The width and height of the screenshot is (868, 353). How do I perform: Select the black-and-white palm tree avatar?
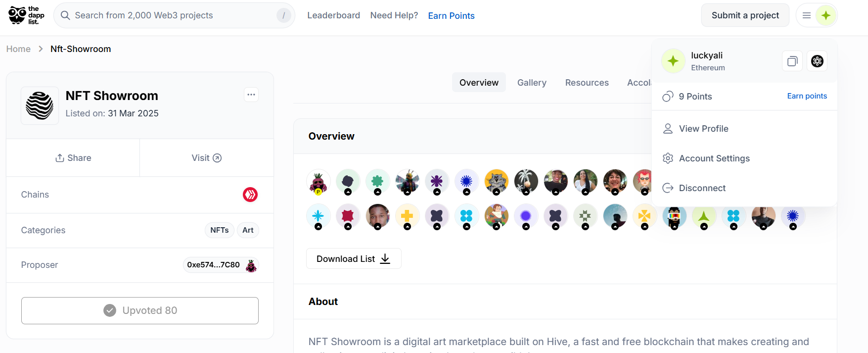pos(526,182)
